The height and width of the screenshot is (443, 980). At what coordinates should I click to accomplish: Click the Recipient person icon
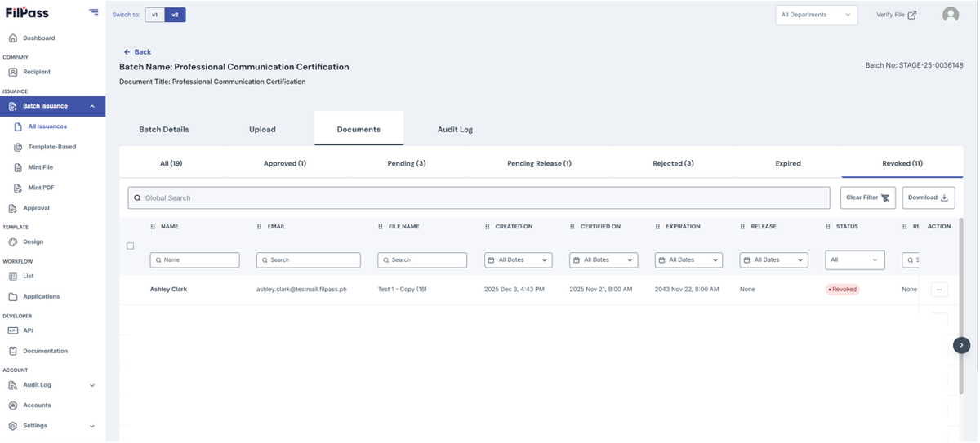(x=13, y=72)
